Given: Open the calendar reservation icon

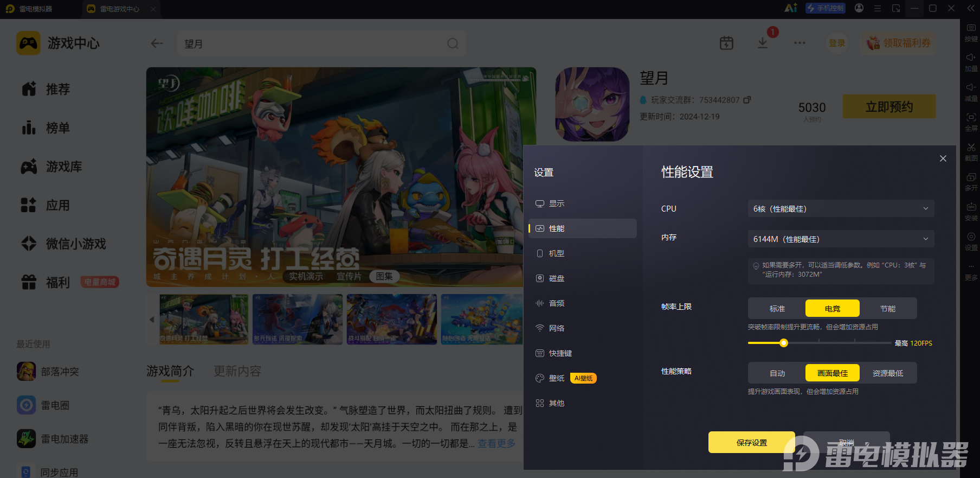Looking at the screenshot, I should coord(726,43).
